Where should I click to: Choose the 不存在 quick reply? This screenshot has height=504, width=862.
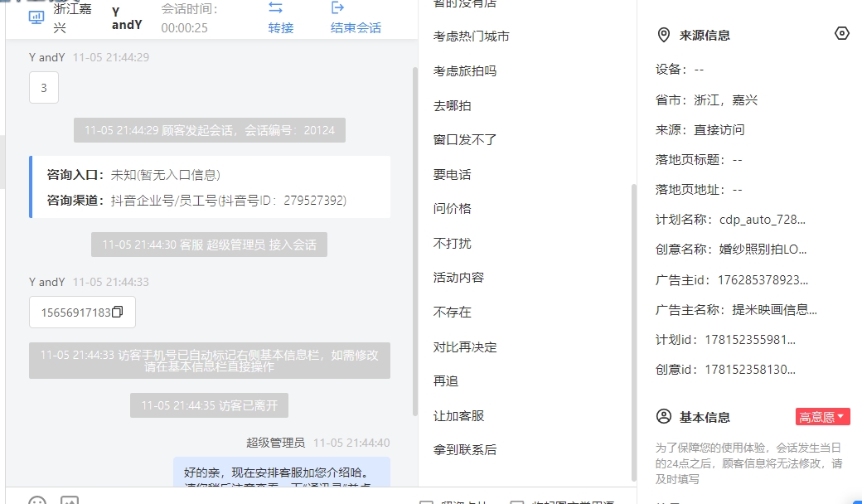coord(452,313)
